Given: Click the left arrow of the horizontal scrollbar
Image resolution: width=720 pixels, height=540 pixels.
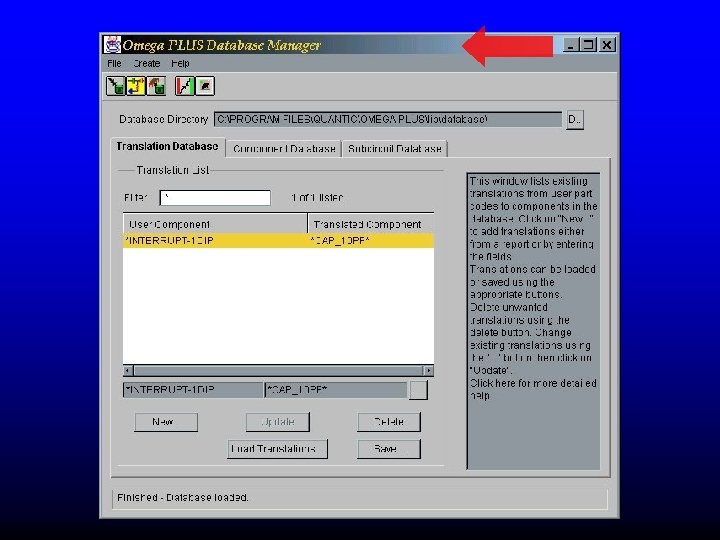Looking at the screenshot, I should [x=128, y=370].
